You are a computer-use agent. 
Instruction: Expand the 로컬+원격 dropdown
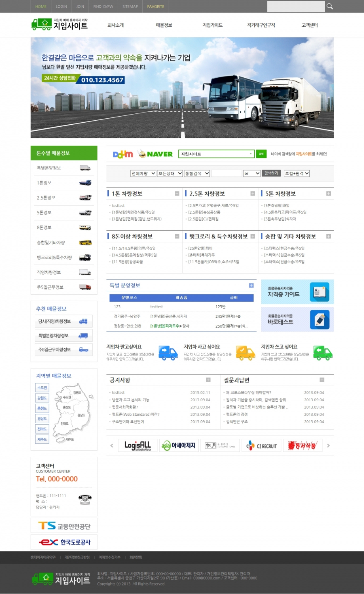pyautogui.click(x=297, y=173)
